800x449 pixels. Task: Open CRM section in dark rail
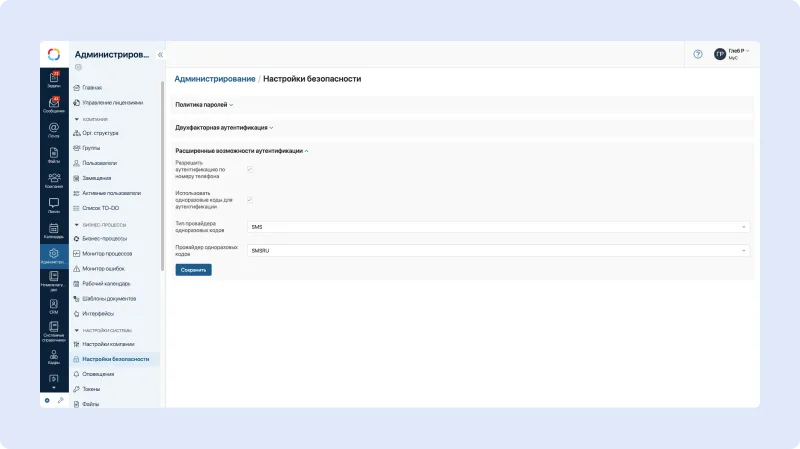54,306
